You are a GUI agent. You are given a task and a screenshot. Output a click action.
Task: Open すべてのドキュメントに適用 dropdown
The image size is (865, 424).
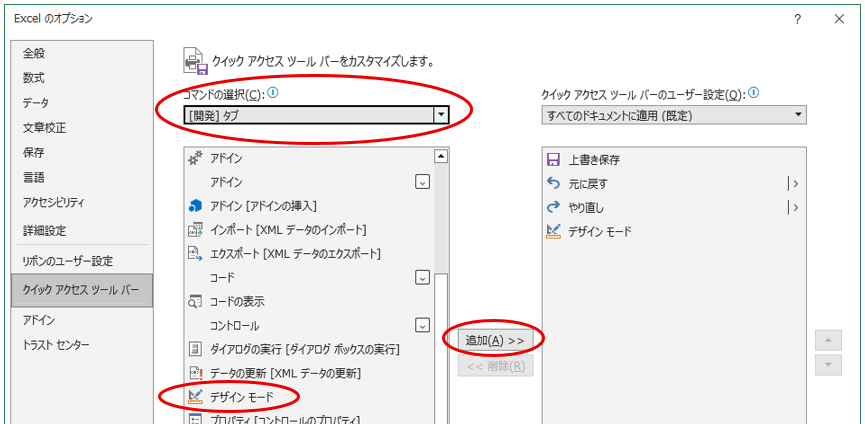(x=674, y=115)
